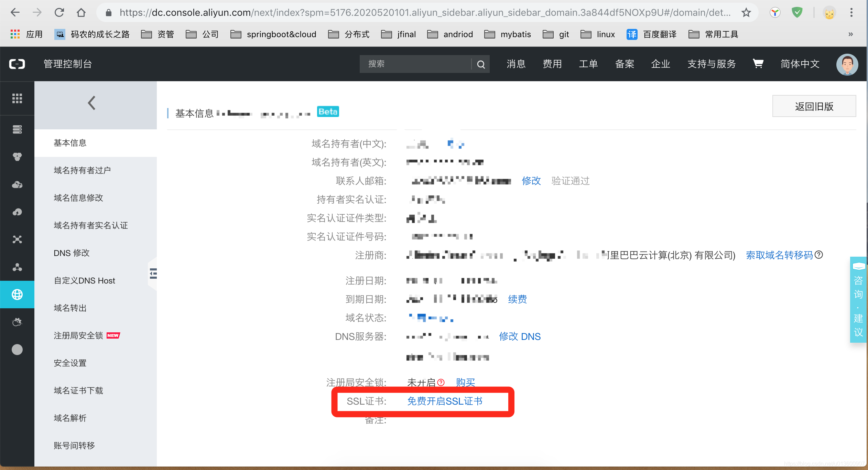The image size is (868, 470).
Task: Click the 返回旧版 button
Action: point(814,106)
